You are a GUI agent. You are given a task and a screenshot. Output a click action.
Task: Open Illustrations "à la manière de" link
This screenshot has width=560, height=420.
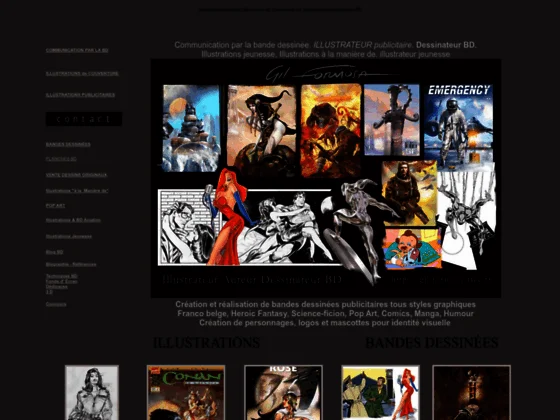point(77,191)
